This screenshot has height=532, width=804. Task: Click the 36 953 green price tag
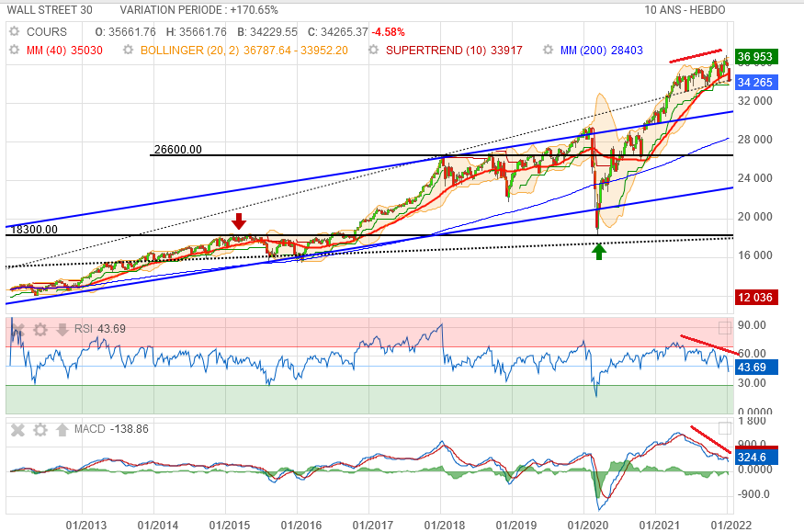pos(757,56)
